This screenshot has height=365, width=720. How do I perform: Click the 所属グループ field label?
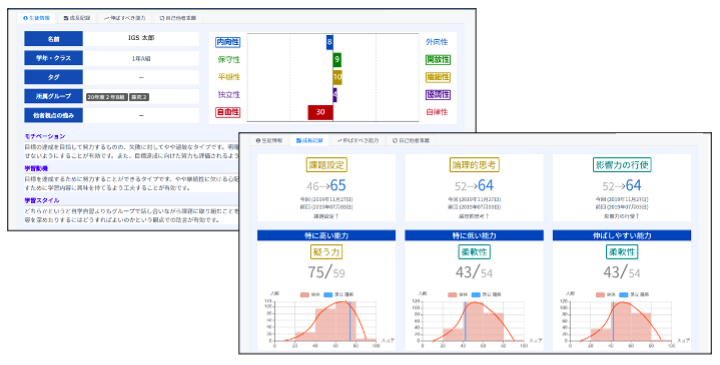click(x=53, y=96)
